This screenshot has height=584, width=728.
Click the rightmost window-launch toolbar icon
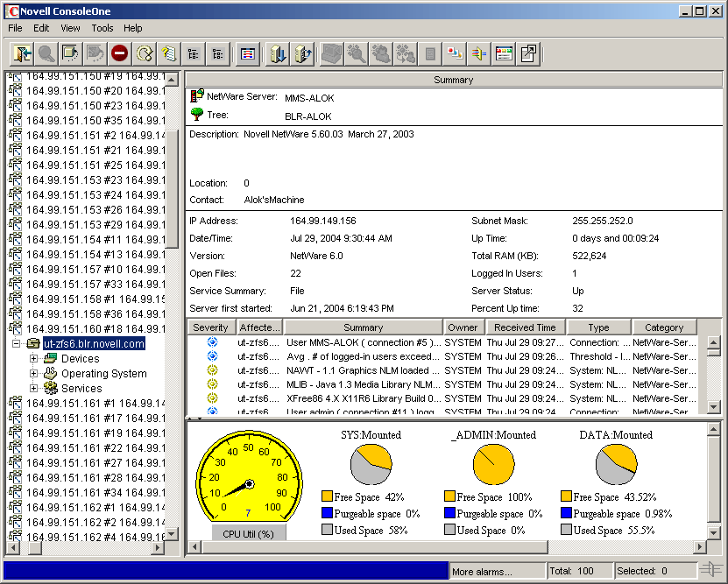coord(528,53)
